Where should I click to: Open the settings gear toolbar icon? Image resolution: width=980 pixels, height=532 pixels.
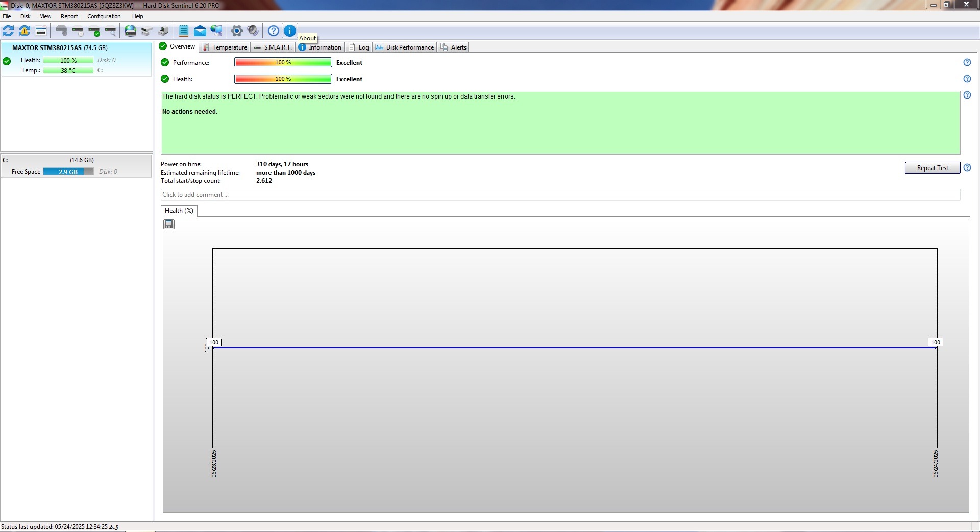[x=236, y=31]
